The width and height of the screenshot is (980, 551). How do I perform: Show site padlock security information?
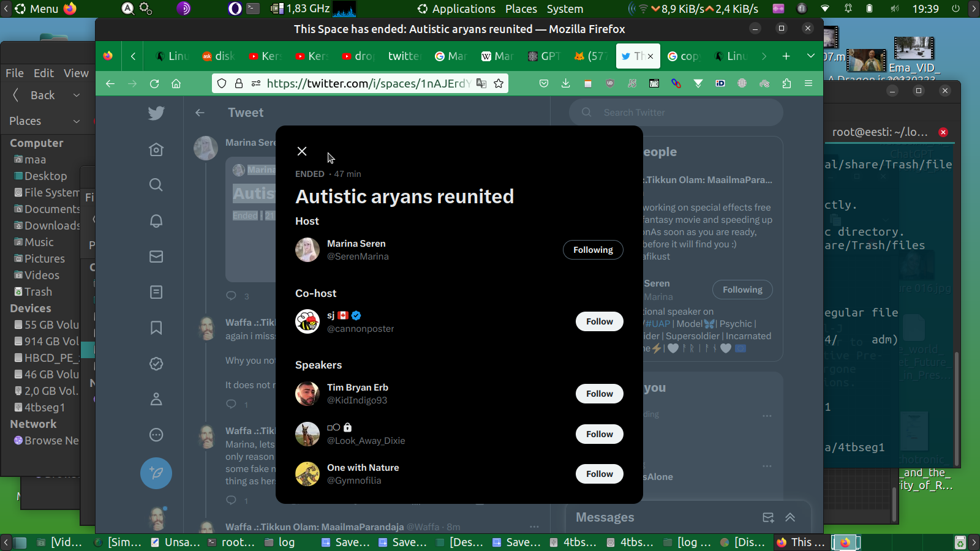(x=239, y=84)
